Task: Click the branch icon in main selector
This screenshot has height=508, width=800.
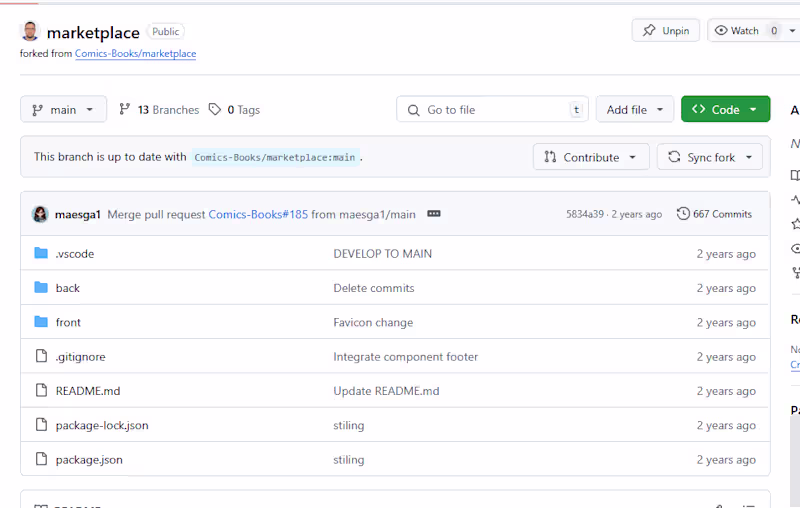Action: 37,110
